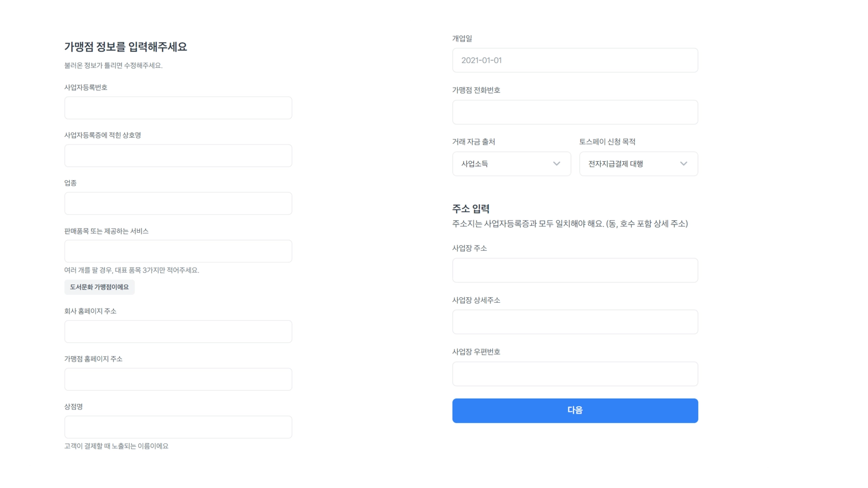Click the 개업일 date field
868x488 pixels.
575,60
